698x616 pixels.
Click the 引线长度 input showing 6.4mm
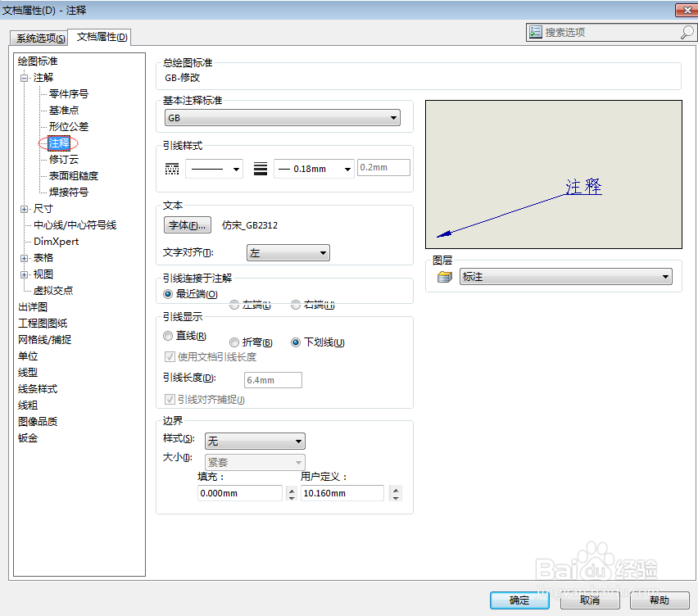pos(273,379)
